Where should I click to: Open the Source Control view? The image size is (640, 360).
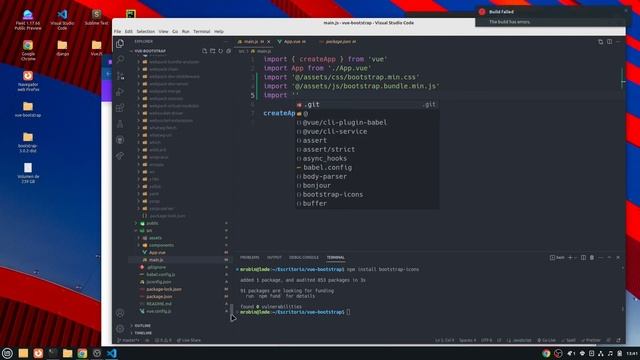coord(120,76)
